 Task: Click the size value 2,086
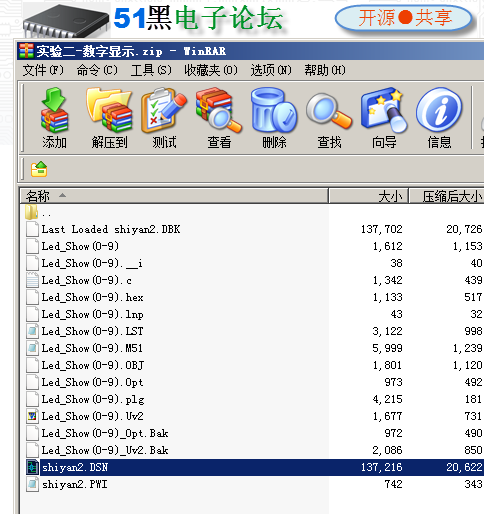coord(387,450)
